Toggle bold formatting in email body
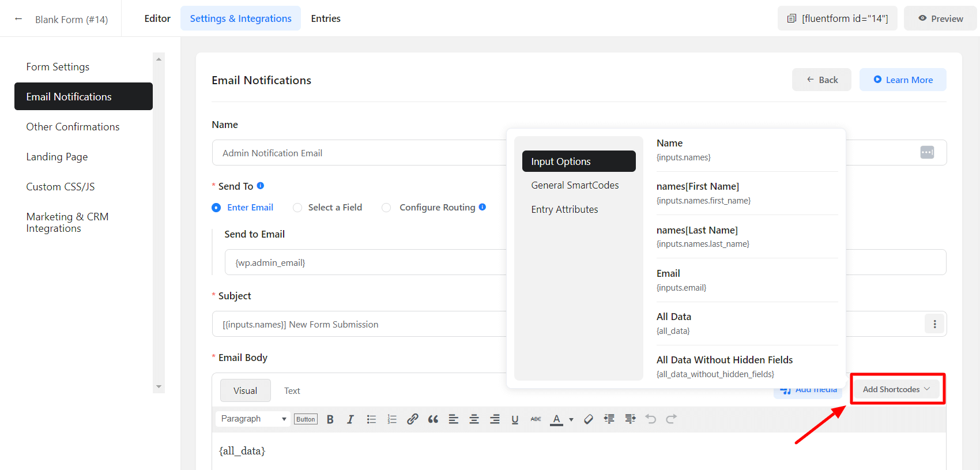The height and width of the screenshot is (470, 980). point(330,419)
